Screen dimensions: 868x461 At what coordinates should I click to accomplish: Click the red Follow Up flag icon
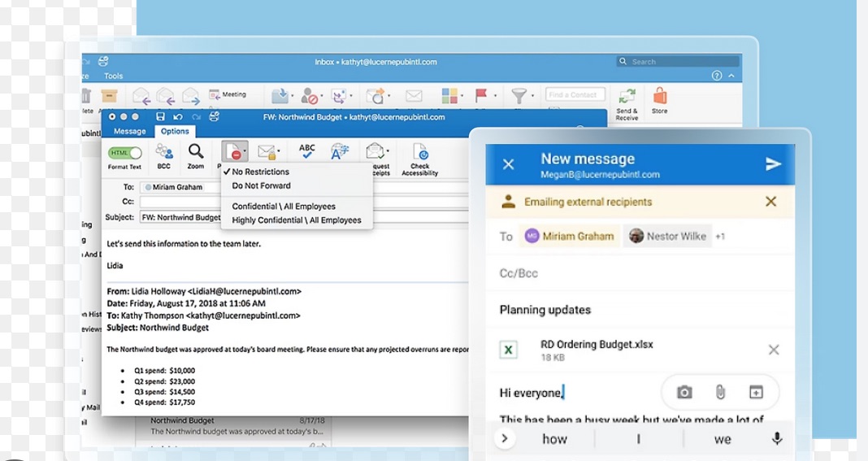click(481, 96)
